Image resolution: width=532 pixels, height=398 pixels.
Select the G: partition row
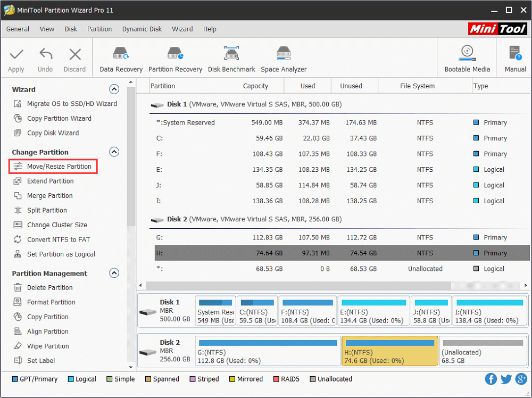click(x=342, y=237)
